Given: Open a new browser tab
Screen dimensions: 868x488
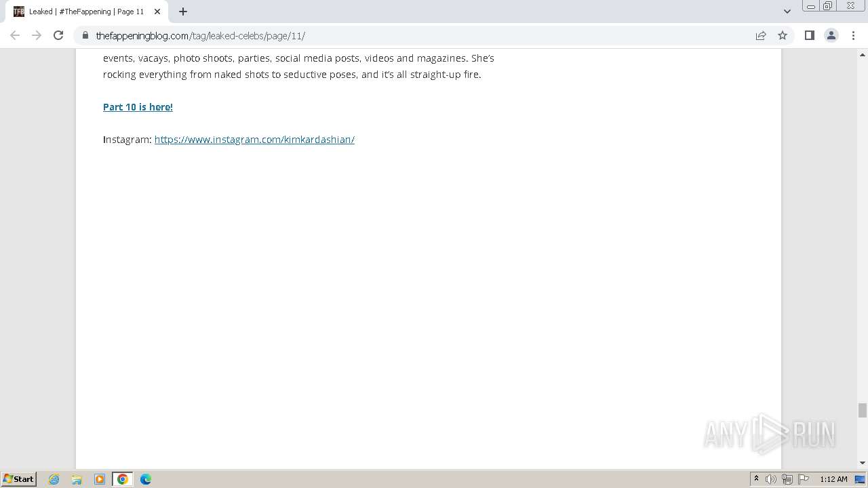Looking at the screenshot, I should 183,12.
